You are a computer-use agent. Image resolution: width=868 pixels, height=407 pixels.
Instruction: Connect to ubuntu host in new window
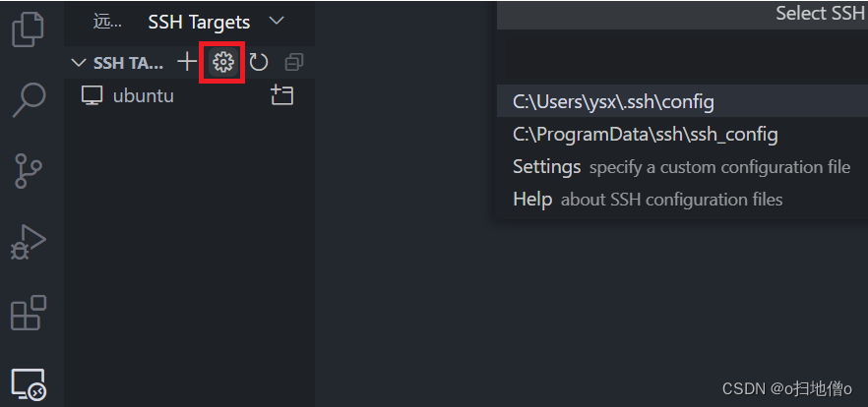[282, 95]
